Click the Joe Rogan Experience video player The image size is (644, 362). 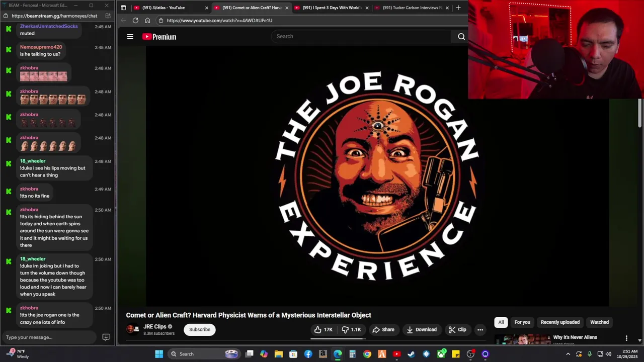[x=377, y=176]
